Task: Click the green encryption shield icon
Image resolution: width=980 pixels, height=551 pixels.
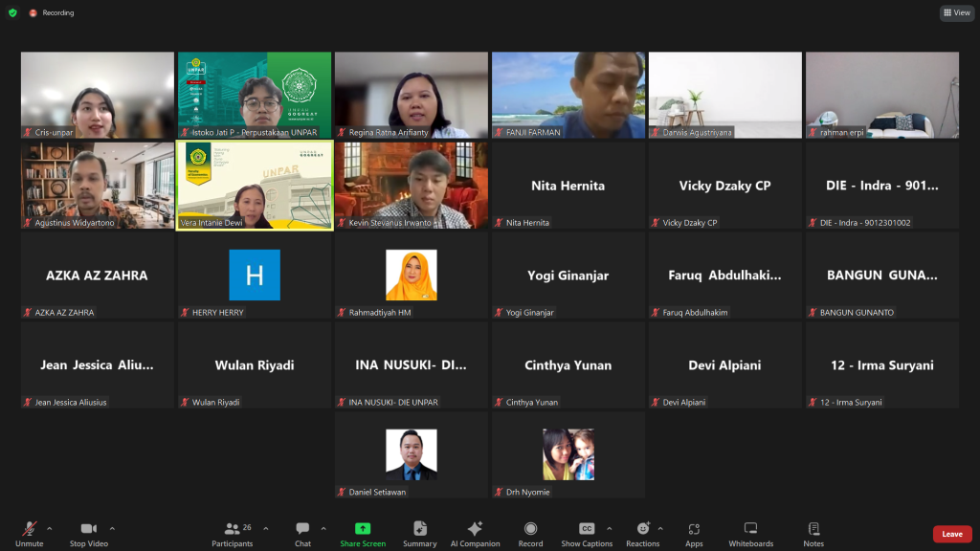Action: coord(12,12)
